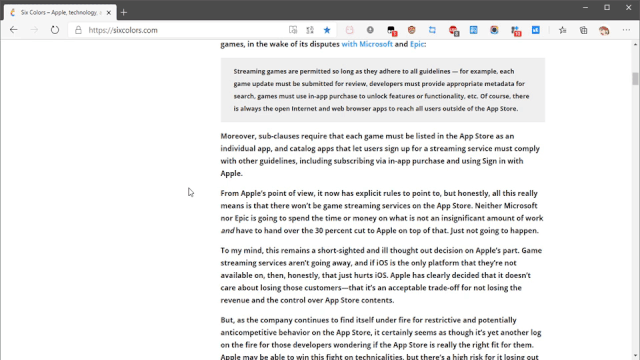Open the Collections button

click(x=583, y=30)
